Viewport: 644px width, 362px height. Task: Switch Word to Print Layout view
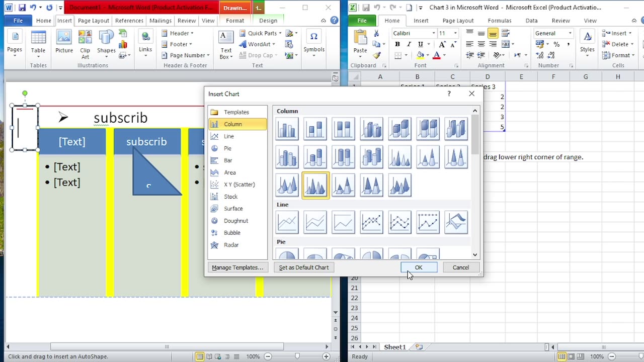coord(200,356)
